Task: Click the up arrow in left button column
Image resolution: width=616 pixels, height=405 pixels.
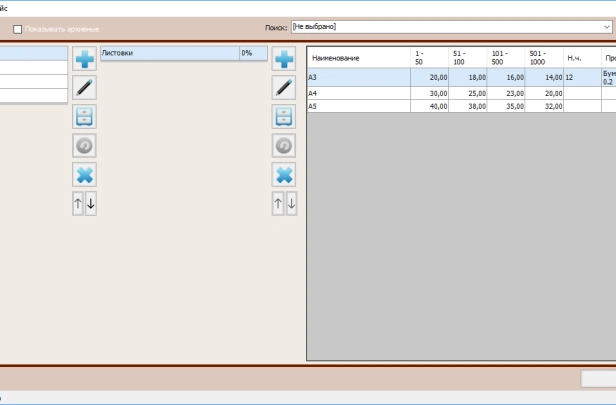Action: [79, 204]
